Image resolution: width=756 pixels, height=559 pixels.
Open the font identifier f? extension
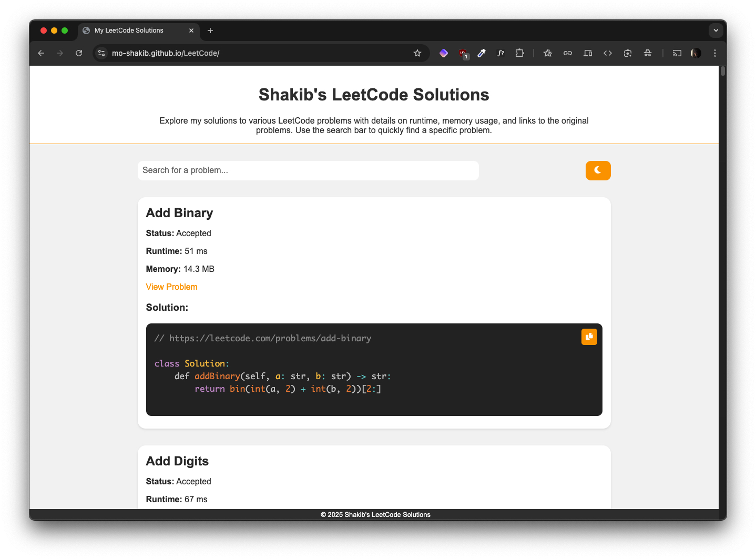[500, 53]
